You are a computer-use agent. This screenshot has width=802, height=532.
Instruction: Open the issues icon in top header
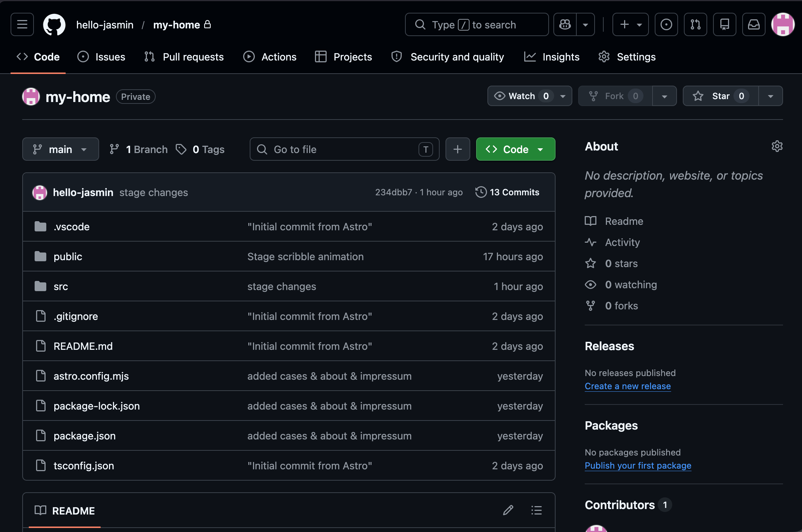(x=666, y=24)
